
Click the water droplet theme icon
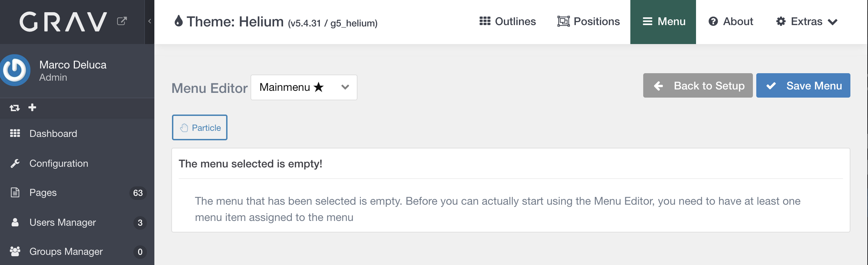click(178, 21)
